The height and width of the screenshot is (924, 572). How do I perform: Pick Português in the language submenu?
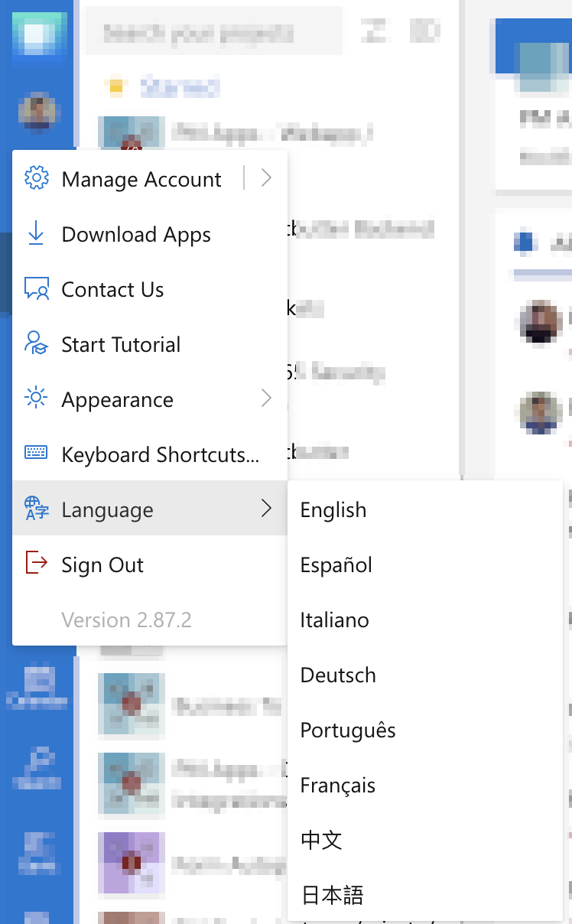348,730
